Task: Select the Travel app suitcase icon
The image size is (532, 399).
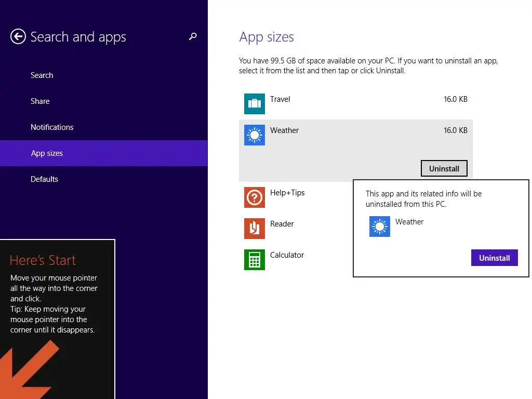Action: click(x=255, y=104)
